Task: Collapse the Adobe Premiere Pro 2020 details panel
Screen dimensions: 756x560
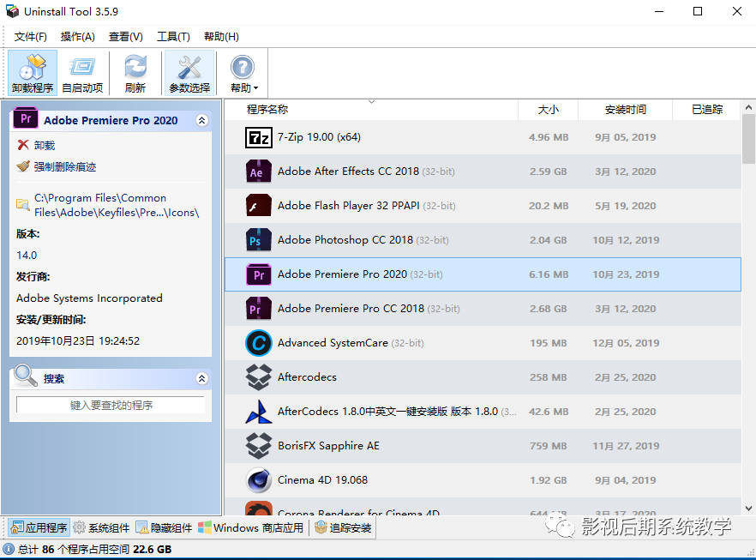Action: click(x=202, y=120)
